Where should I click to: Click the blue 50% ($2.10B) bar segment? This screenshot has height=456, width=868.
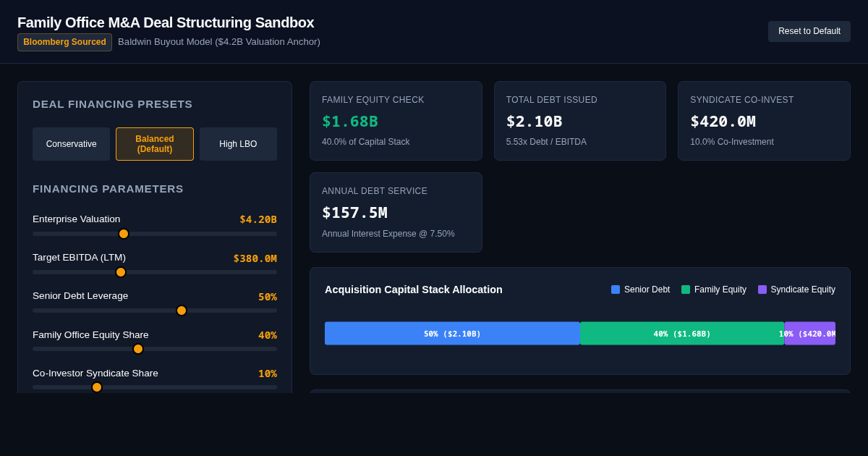click(452, 334)
